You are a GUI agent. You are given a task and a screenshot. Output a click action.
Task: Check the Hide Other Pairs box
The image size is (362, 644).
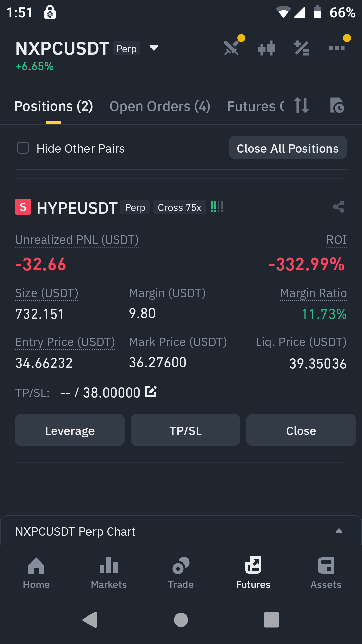23,148
